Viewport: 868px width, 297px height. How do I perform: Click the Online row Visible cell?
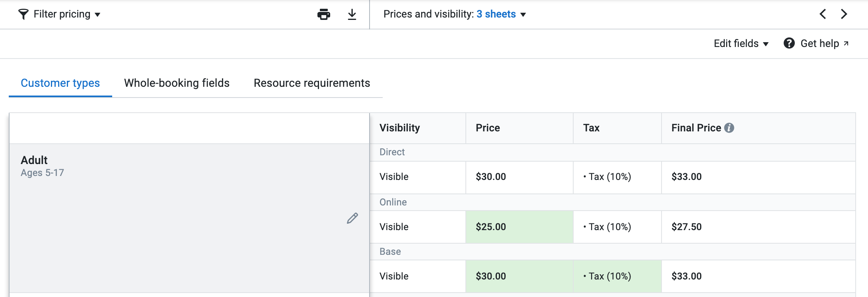[x=418, y=227]
